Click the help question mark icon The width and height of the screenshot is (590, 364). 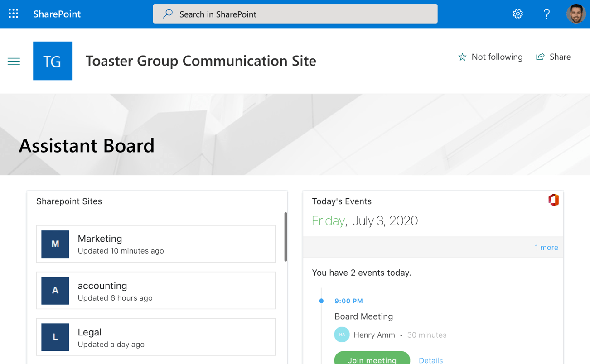(546, 14)
